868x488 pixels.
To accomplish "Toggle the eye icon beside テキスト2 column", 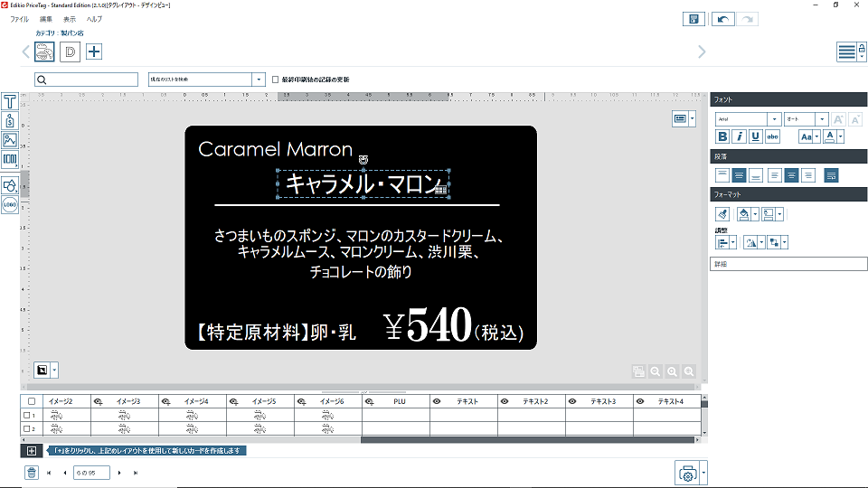I will click(x=505, y=400).
